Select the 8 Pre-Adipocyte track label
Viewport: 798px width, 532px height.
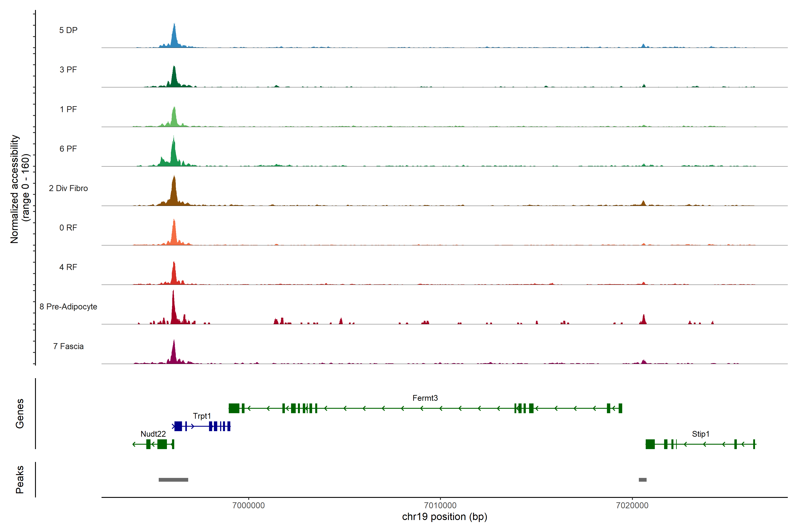(x=68, y=307)
